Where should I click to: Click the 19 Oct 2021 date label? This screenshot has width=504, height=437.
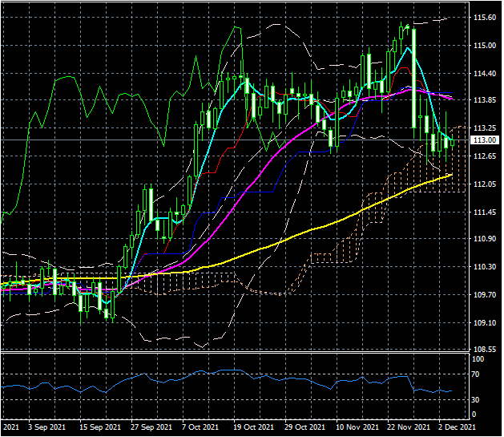(253, 427)
